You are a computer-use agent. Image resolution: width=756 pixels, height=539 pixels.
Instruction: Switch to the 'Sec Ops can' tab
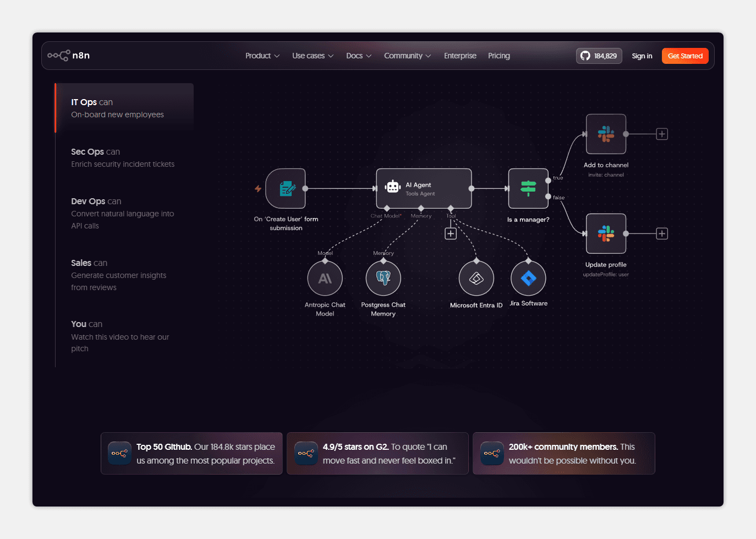point(124,157)
